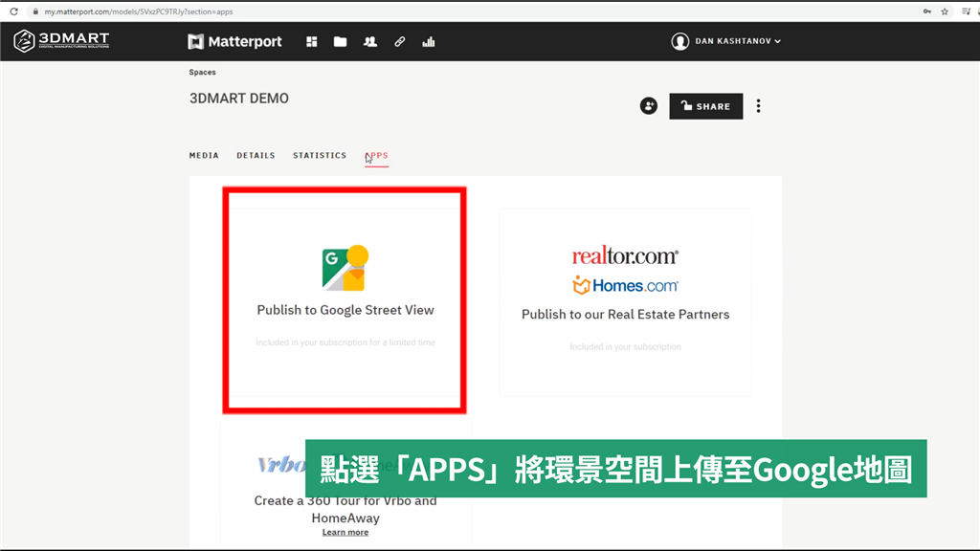Switch to the DETAILS tab
Viewport: 980px width, 551px height.
click(256, 156)
